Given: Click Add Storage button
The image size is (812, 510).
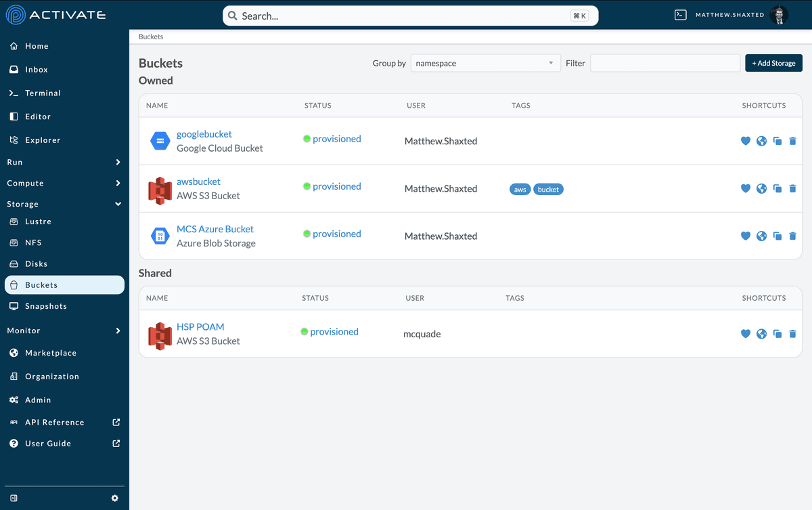Looking at the screenshot, I should [773, 63].
